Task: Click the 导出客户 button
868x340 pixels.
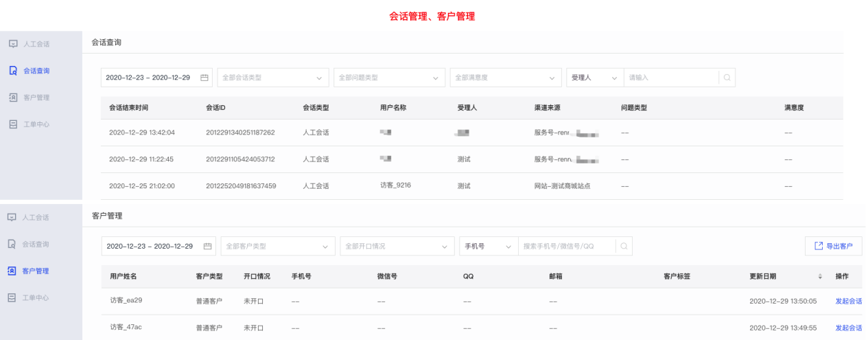Action: (x=834, y=246)
